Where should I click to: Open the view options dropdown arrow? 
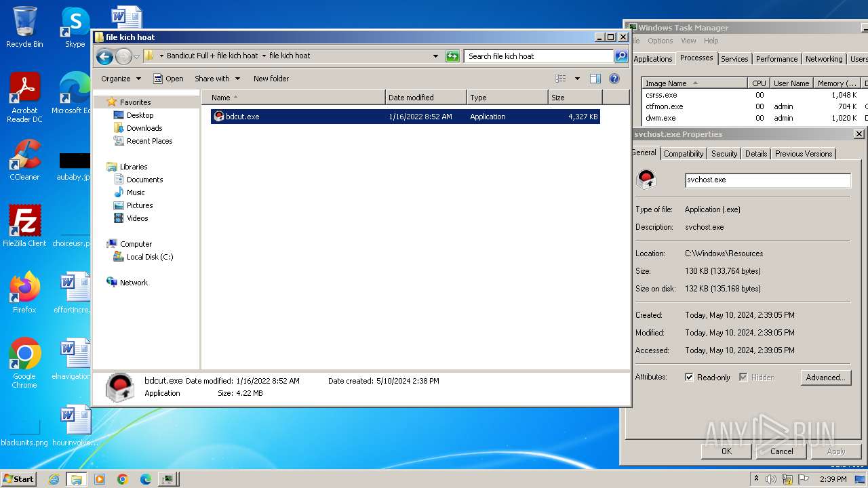pyautogui.click(x=577, y=79)
